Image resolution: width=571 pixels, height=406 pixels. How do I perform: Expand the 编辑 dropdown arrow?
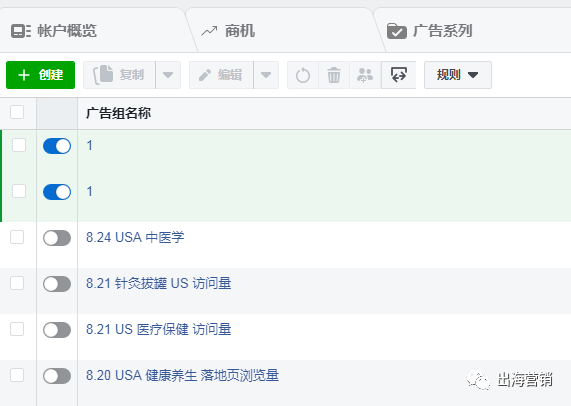click(266, 75)
